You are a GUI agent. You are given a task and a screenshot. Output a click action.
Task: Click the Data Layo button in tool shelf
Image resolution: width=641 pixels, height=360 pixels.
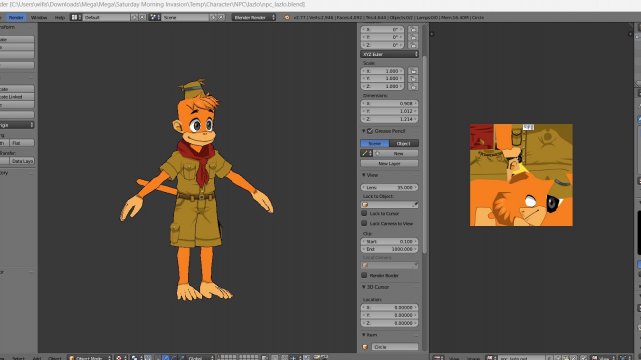(22, 161)
